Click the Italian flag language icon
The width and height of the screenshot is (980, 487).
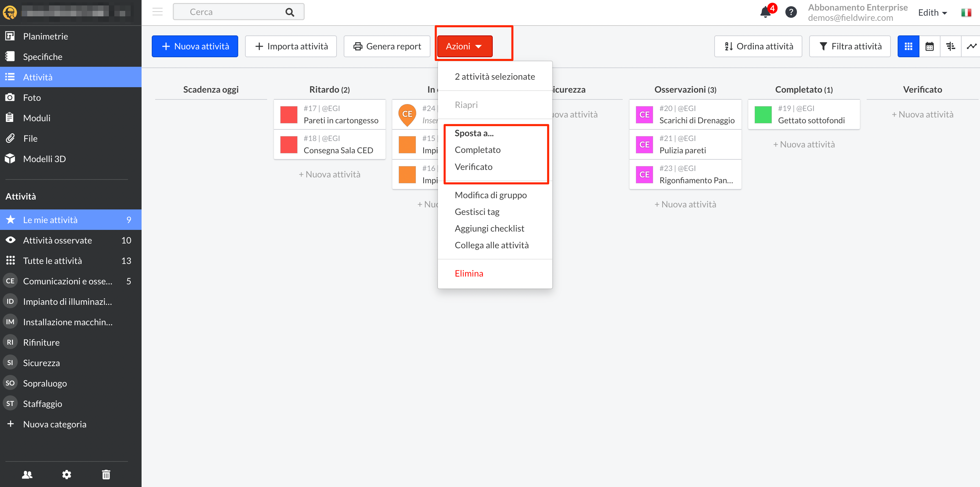pos(966,13)
